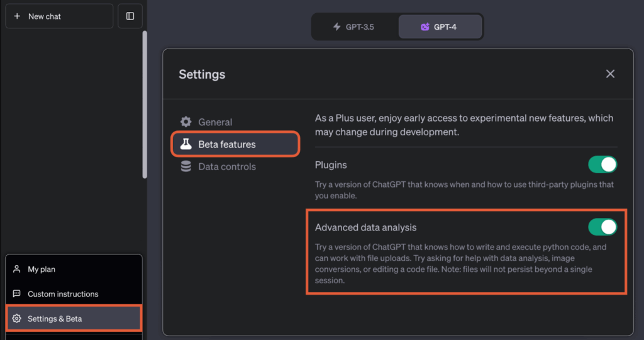Open My plan from sidebar menu

[x=74, y=269]
